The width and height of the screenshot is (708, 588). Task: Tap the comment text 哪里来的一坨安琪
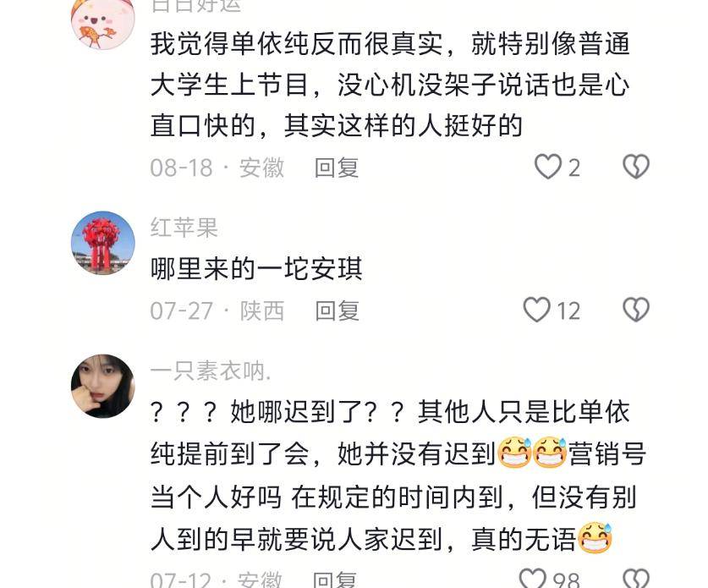(256, 269)
